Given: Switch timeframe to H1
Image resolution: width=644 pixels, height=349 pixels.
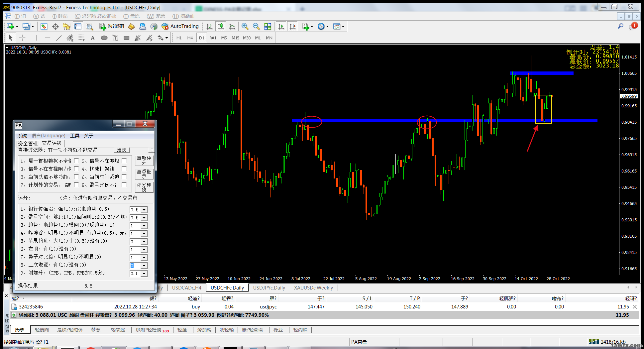Looking at the screenshot, I should click(x=179, y=38).
